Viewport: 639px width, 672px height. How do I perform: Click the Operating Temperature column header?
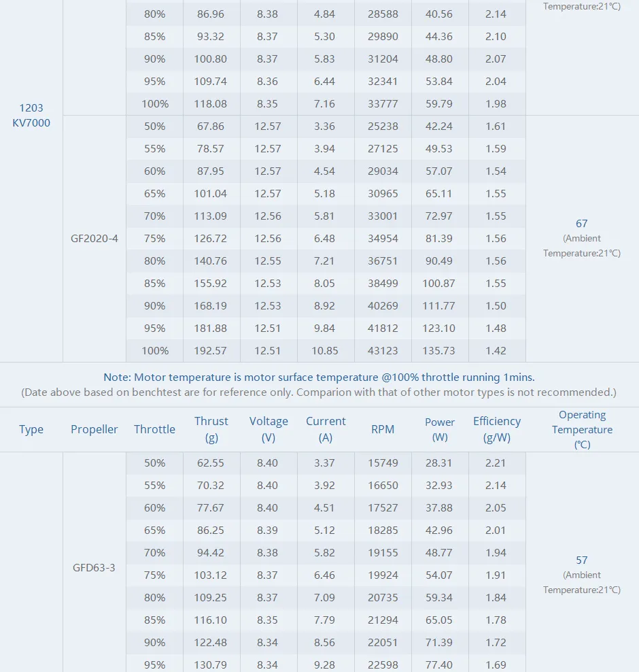tap(582, 429)
